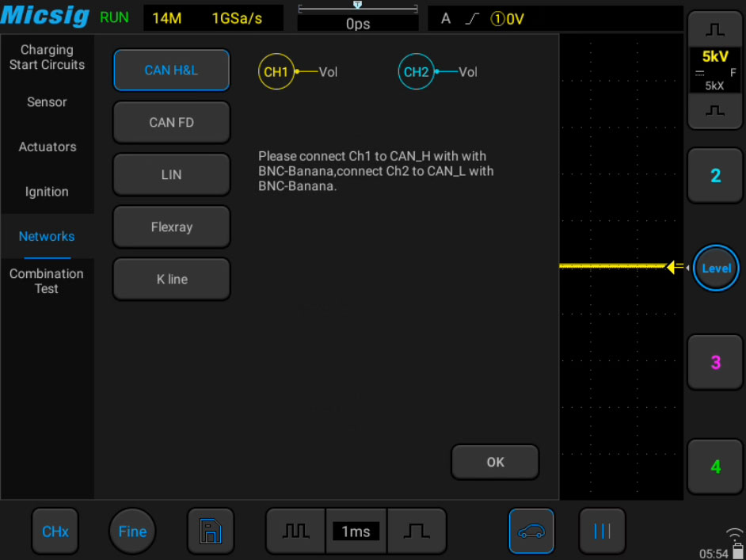Toggle channel 2 on
The height and width of the screenshot is (560, 746).
[715, 176]
